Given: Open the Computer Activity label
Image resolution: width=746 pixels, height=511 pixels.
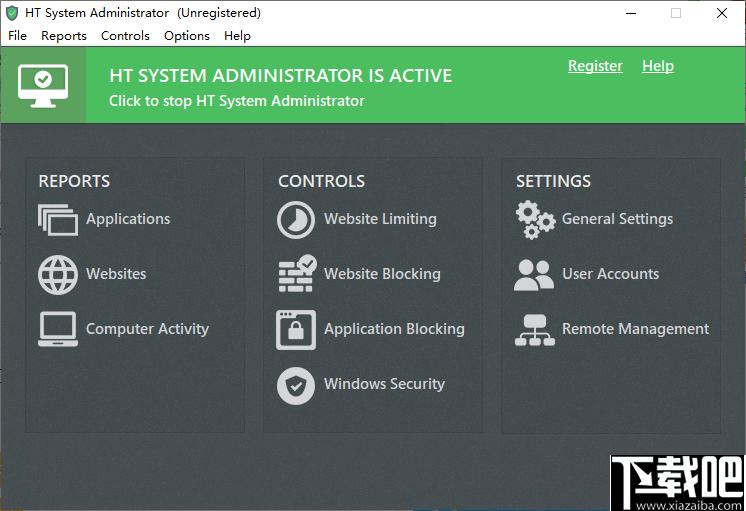Looking at the screenshot, I should pos(147,329).
